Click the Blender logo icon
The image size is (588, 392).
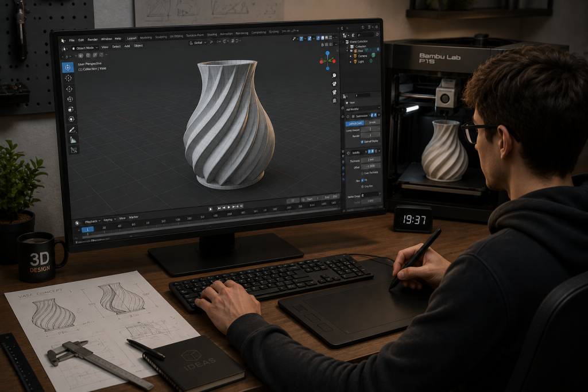(63, 41)
